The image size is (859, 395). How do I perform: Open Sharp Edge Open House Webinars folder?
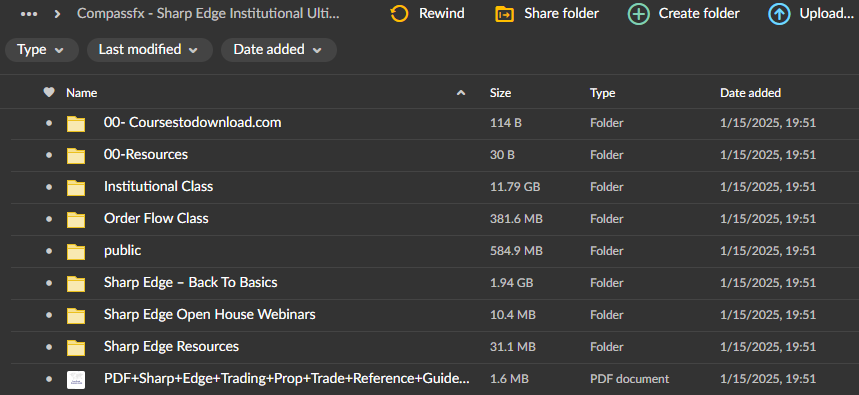coord(209,314)
